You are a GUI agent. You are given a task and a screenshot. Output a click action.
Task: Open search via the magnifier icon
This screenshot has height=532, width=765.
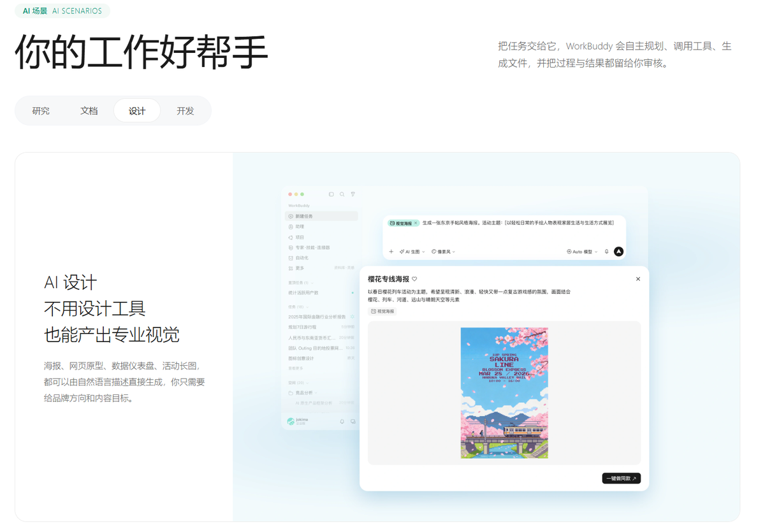click(342, 194)
